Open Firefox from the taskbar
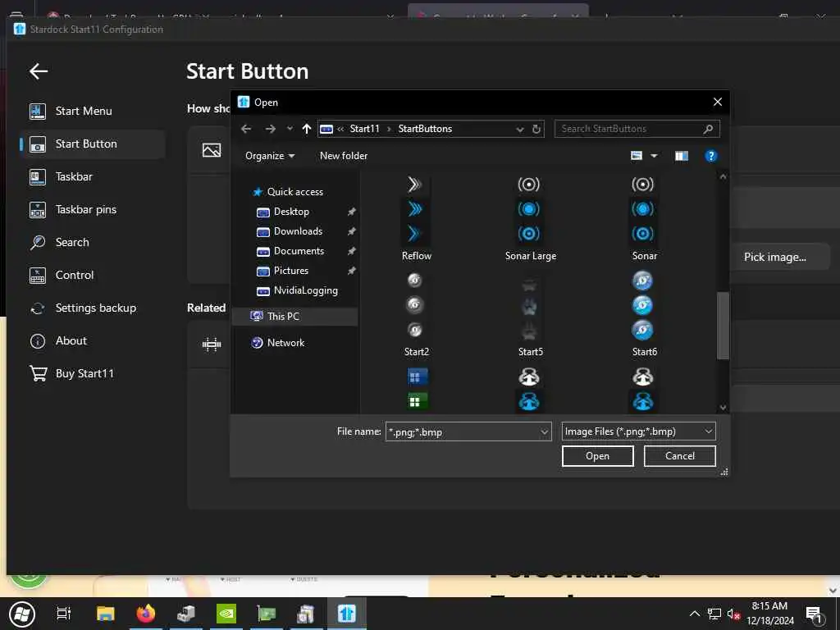840x630 pixels. pos(146,614)
